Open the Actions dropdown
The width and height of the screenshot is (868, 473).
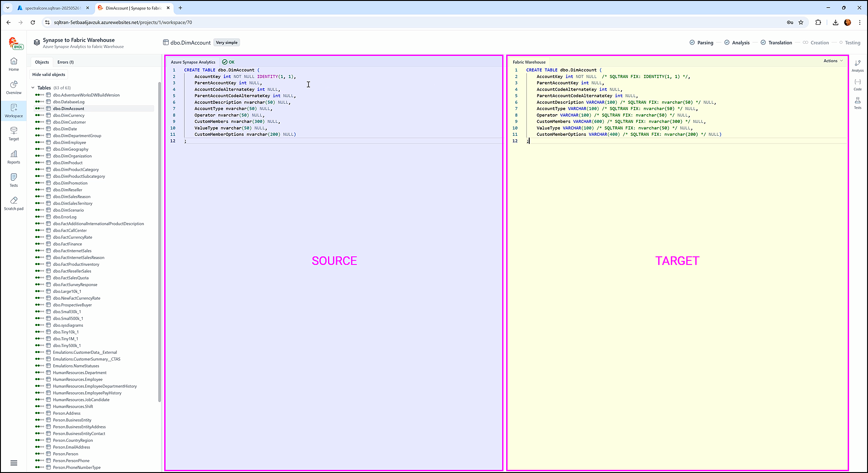[833, 61]
